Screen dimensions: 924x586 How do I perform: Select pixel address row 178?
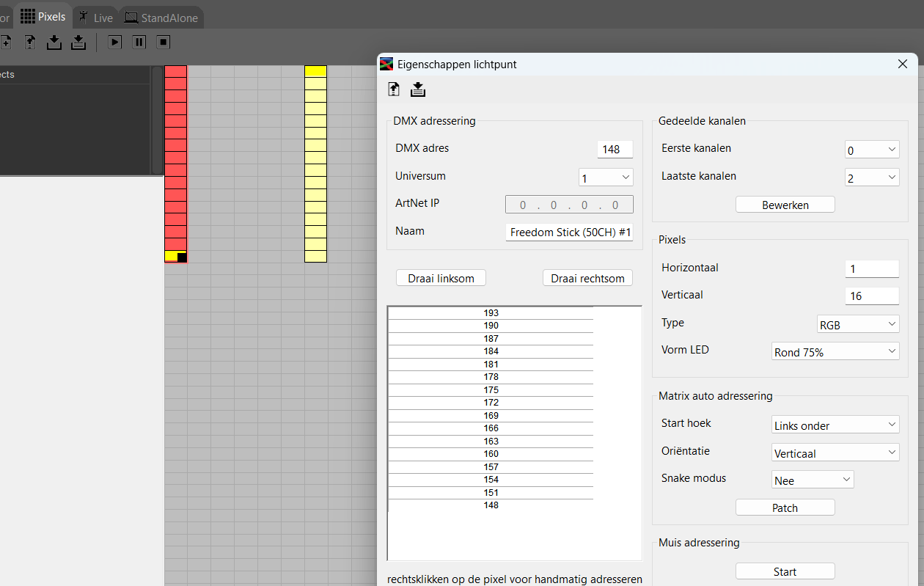[x=491, y=377]
